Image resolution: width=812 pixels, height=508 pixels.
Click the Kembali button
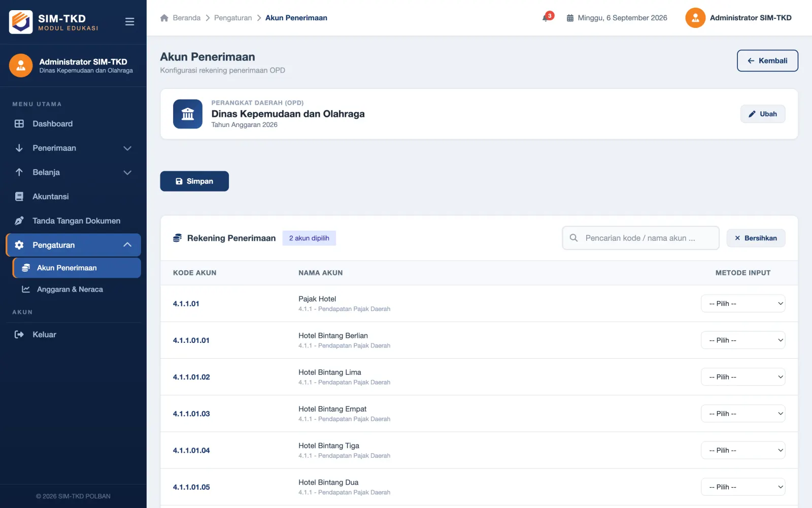pyautogui.click(x=767, y=60)
